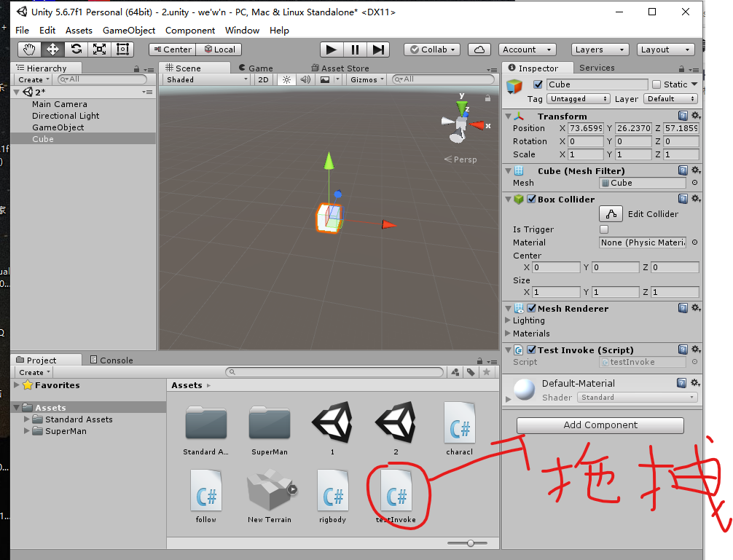Screen dimensions: 733x560
Task: Click the Edit Collider button
Action: 611,214
